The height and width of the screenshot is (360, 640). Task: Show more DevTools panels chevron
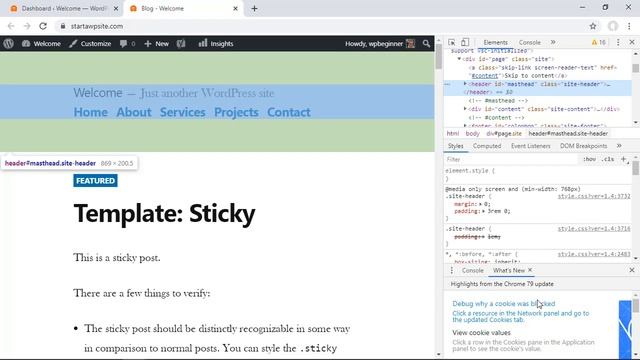click(553, 42)
